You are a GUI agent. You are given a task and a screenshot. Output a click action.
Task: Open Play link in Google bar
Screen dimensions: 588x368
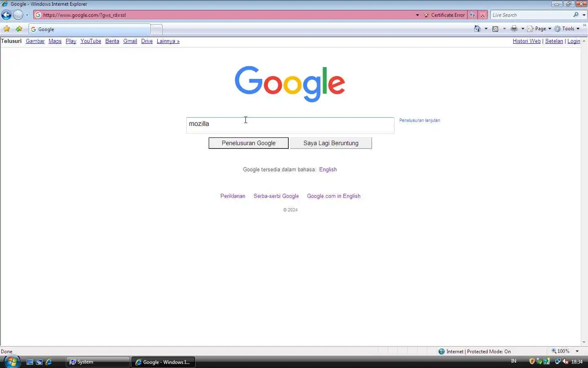[x=71, y=41]
